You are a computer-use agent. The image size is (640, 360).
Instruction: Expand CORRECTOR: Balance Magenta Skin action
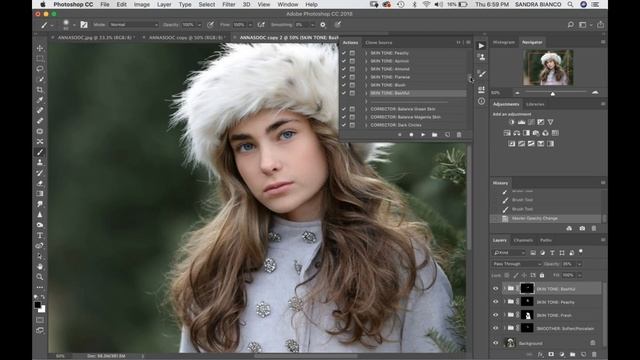366,117
